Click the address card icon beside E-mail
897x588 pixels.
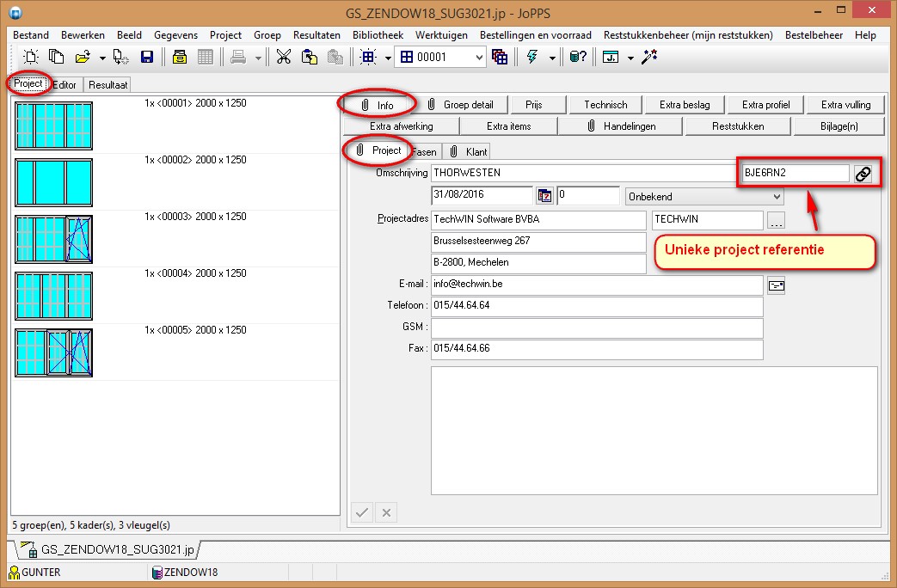[777, 285]
